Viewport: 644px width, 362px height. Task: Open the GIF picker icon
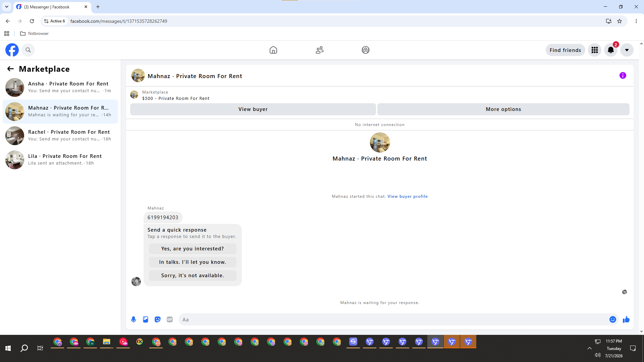tap(170, 319)
